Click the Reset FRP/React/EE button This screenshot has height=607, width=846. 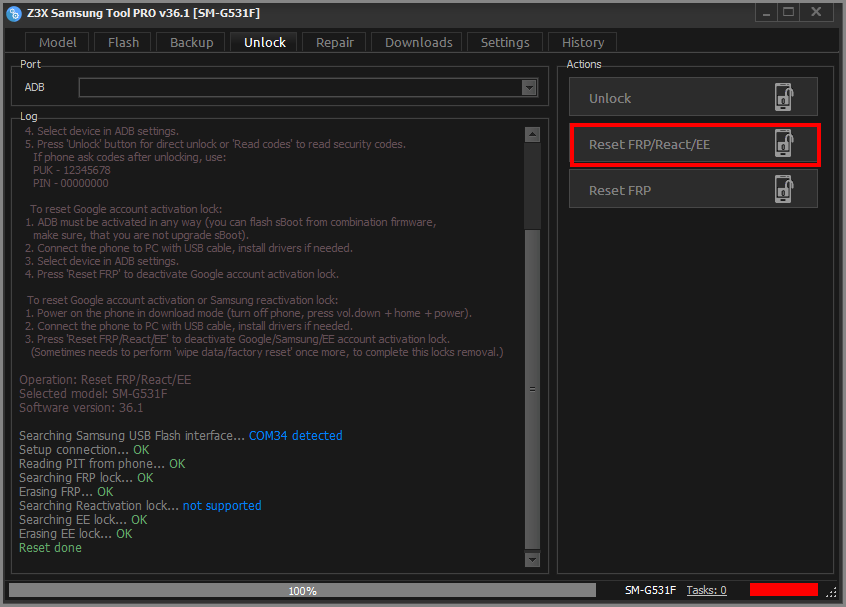695,144
